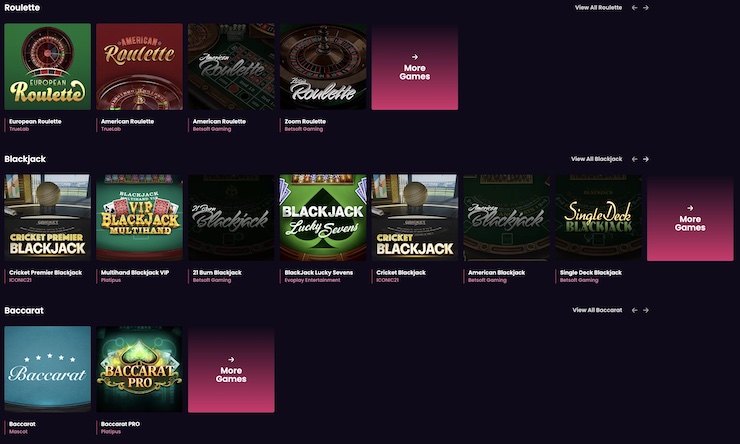Open View All Baccarat link

pyautogui.click(x=597, y=310)
